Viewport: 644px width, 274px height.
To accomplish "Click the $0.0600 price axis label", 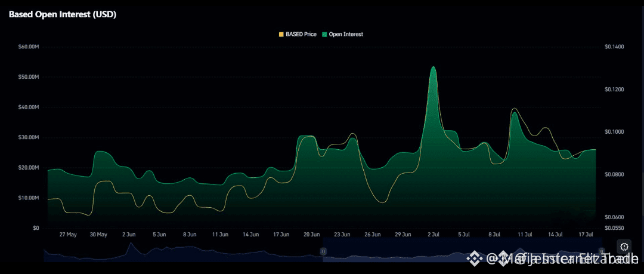I will tap(614, 217).
